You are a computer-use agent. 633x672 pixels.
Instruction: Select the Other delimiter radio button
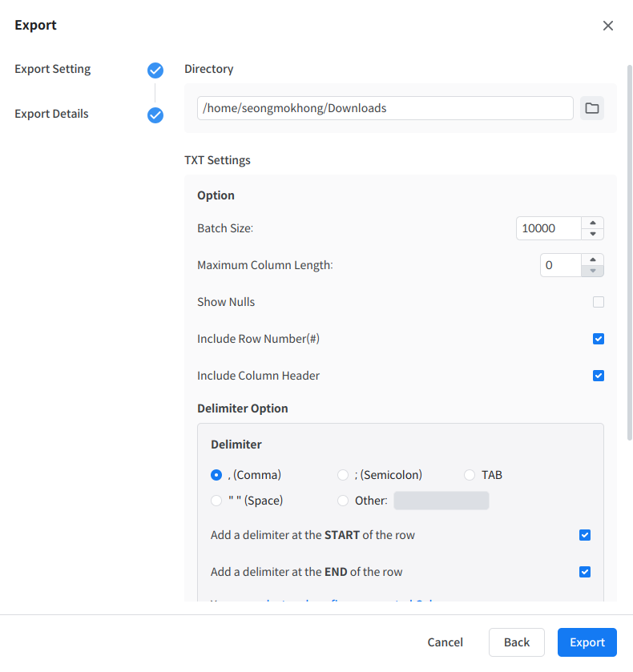point(343,501)
